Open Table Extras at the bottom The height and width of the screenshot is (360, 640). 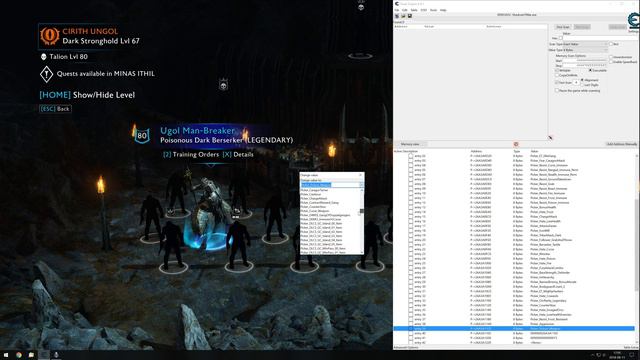(631, 347)
